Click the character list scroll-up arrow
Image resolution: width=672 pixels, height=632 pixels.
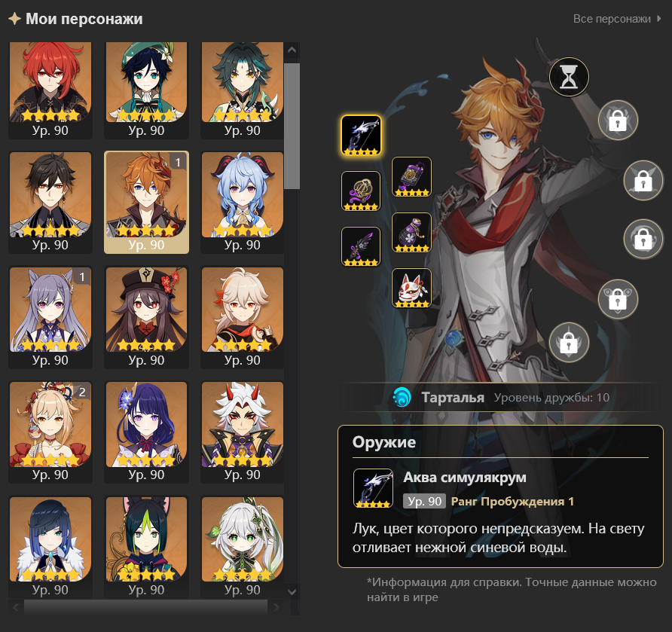coord(292,50)
